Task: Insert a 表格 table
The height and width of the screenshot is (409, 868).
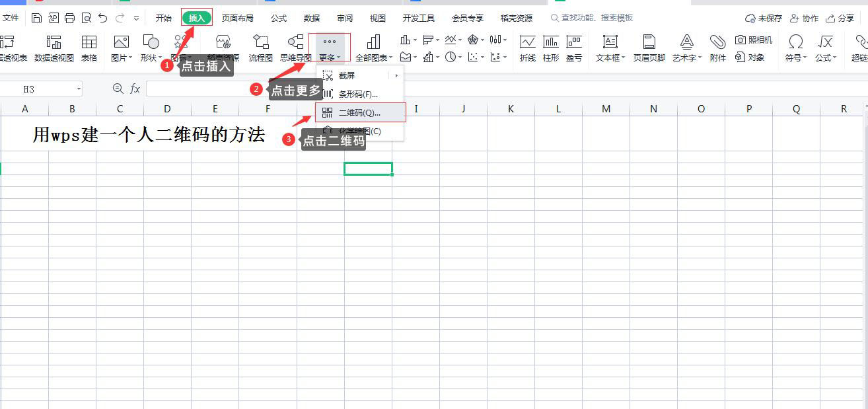Action: [89, 49]
